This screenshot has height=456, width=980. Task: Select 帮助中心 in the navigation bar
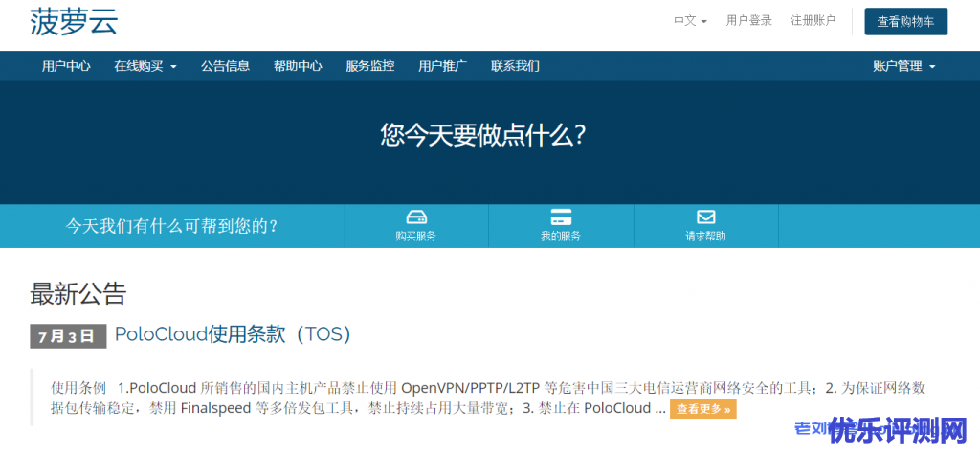[x=298, y=66]
